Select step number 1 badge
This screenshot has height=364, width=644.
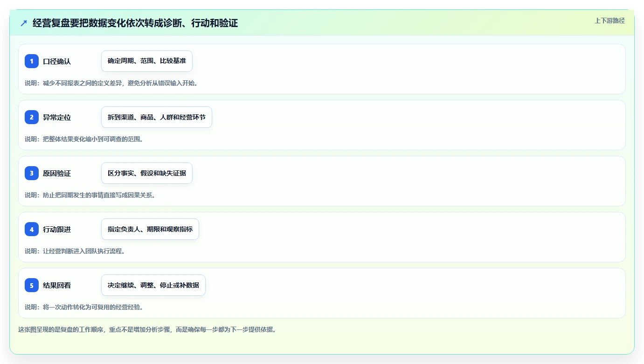point(32,61)
